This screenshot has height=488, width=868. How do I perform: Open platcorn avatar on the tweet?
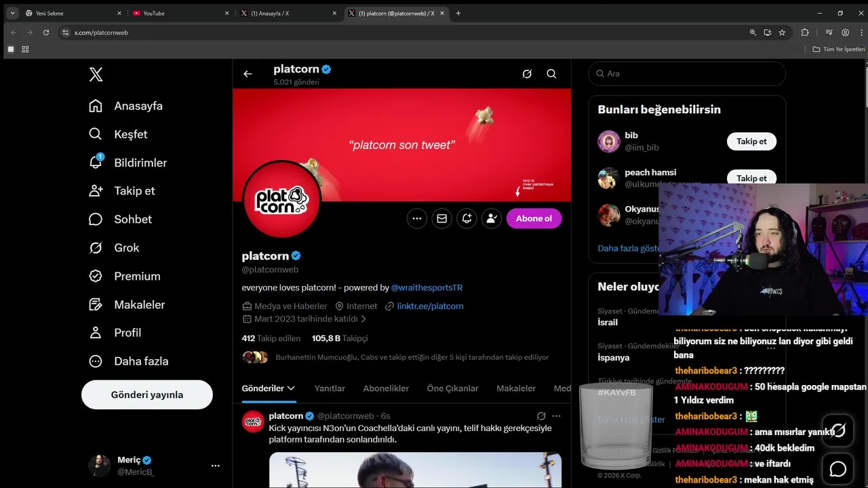[x=253, y=422]
